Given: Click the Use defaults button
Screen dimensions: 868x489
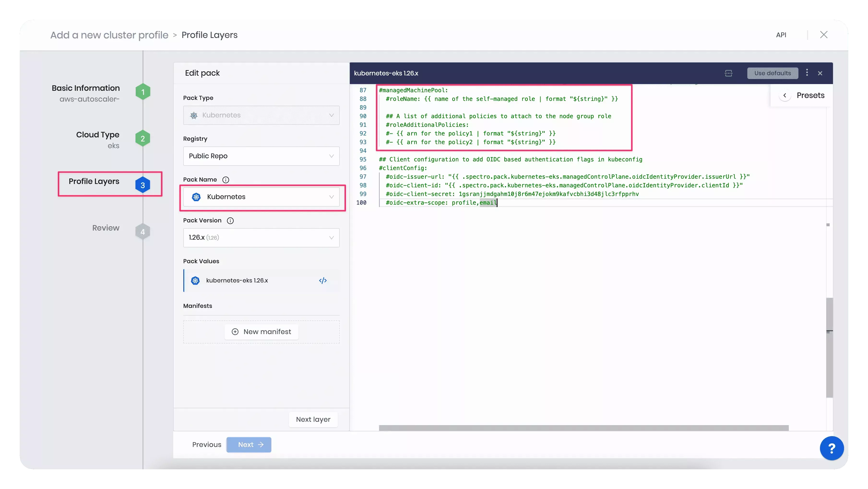Looking at the screenshot, I should pyautogui.click(x=773, y=73).
